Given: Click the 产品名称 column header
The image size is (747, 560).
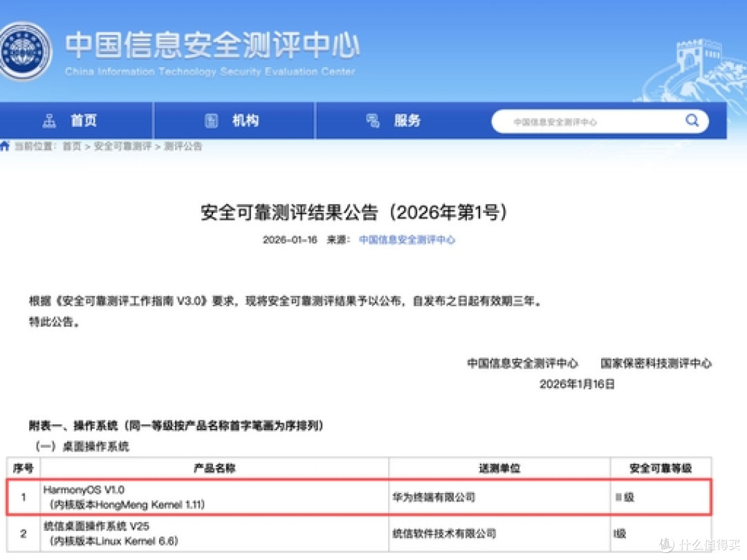Looking at the screenshot, I should click(x=214, y=468).
